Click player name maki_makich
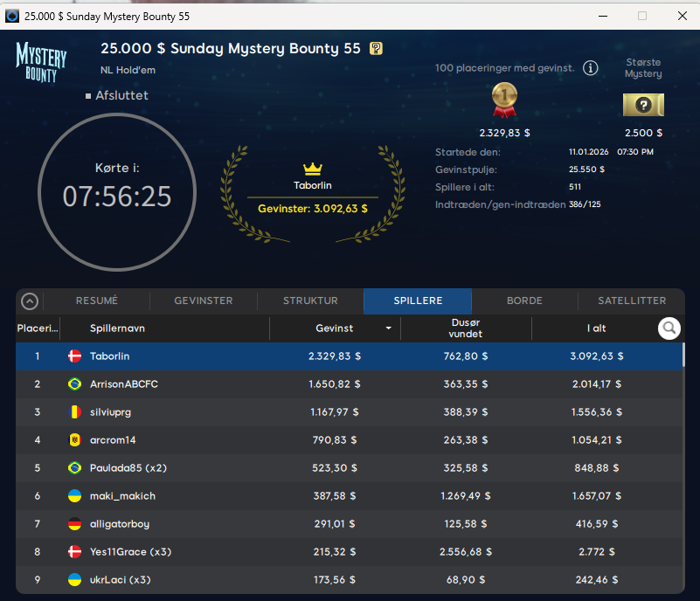 [x=124, y=496]
